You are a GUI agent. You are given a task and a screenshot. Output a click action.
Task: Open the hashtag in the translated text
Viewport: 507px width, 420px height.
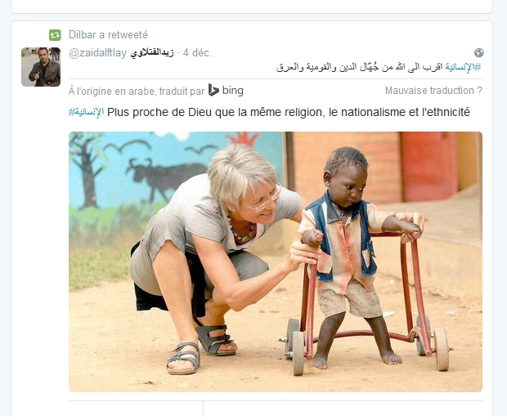(x=87, y=112)
